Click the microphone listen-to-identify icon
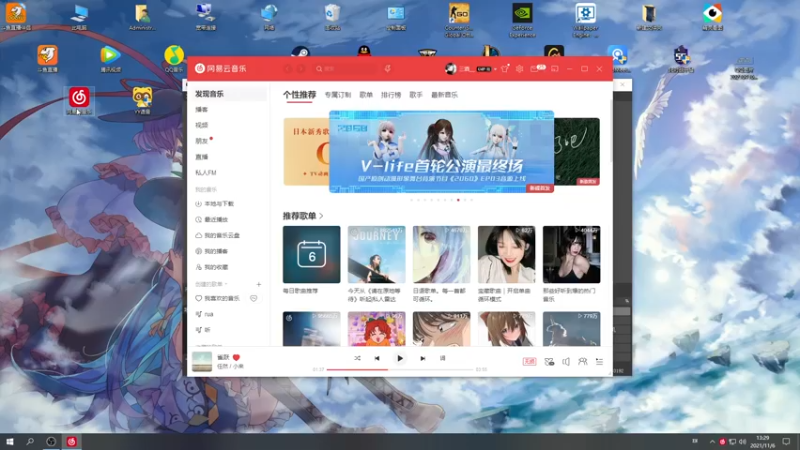800x450 pixels. point(387,69)
